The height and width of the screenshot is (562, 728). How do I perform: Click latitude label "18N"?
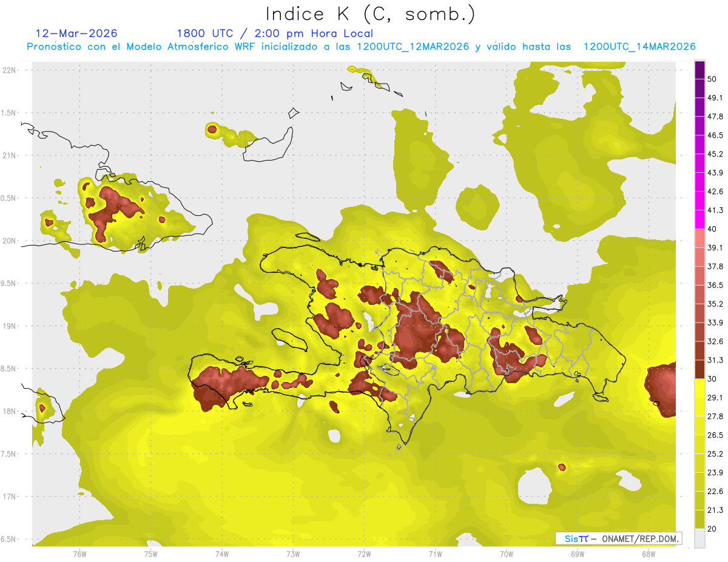coord(9,411)
